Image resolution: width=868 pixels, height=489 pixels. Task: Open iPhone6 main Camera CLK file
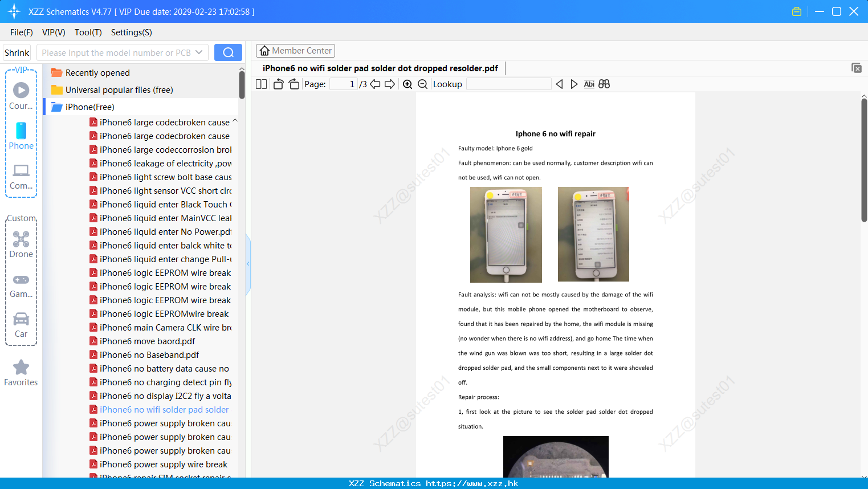161,328
